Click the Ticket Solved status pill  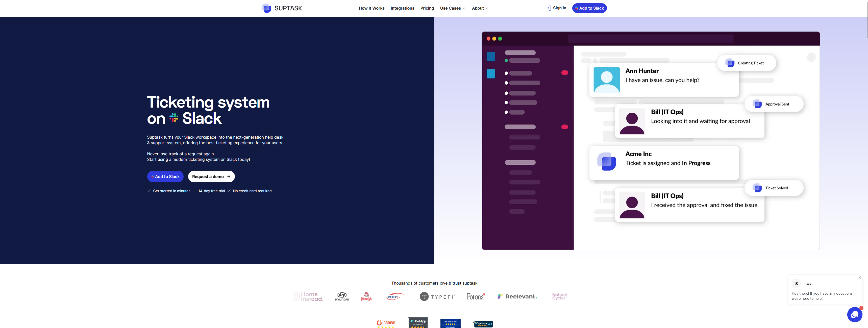click(774, 188)
